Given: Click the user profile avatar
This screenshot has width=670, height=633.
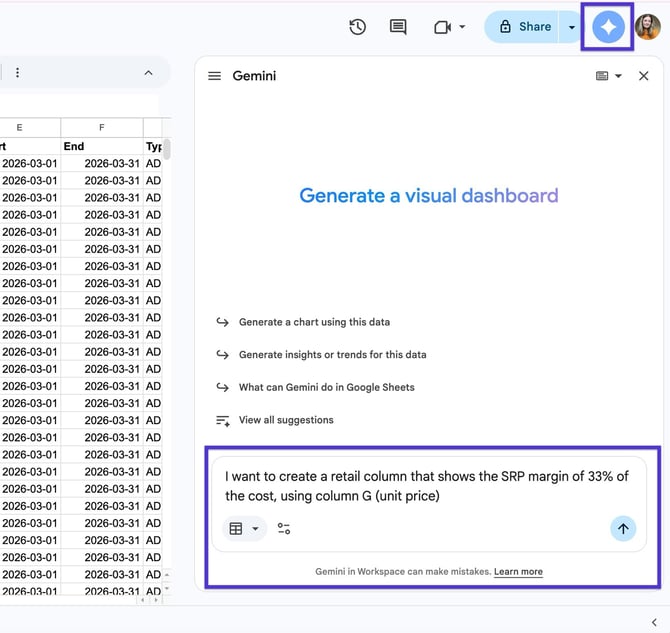Looking at the screenshot, I should (648, 27).
